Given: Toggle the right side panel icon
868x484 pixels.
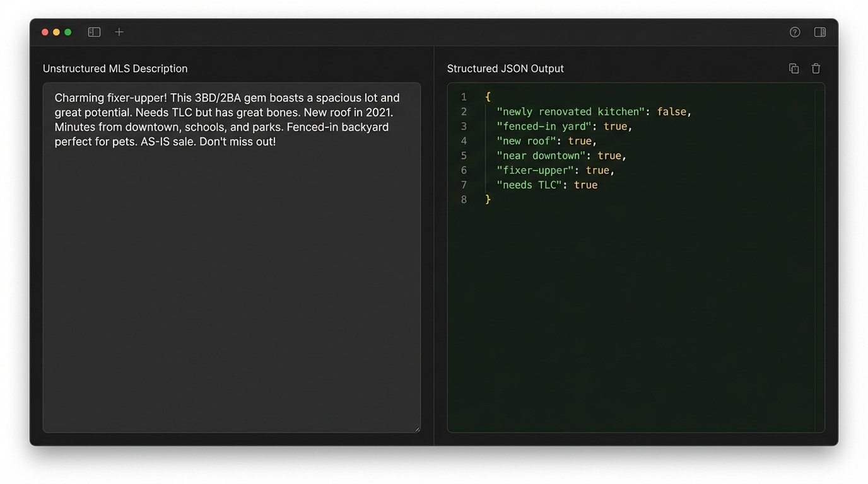Looking at the screenshot, I should [820, 32].
